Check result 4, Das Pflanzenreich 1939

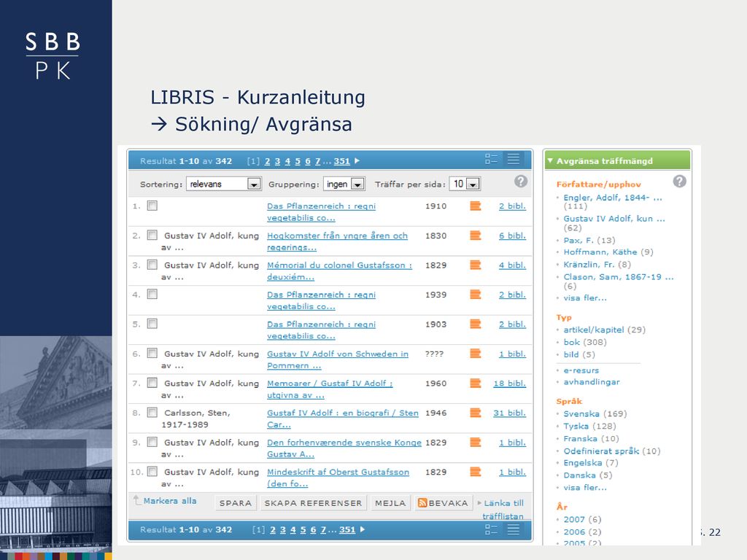click(x=152, y=295)
